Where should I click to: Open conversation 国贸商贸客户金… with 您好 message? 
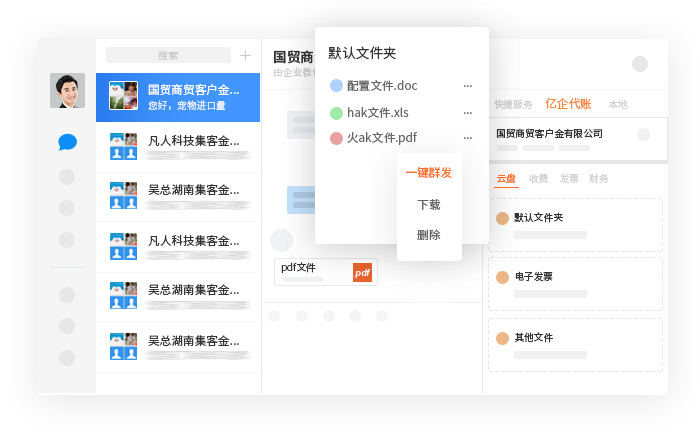point(178,97)
